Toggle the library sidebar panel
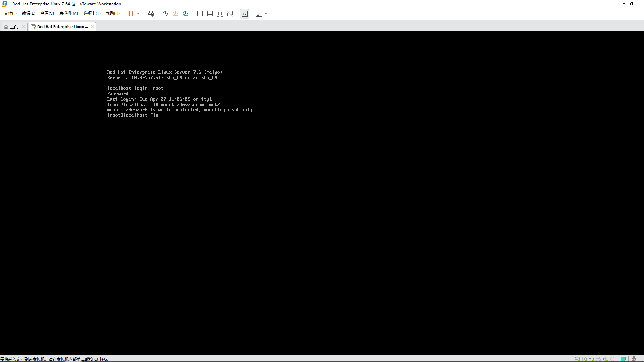Viewport: 644px width, 362px height. [200, 14]
